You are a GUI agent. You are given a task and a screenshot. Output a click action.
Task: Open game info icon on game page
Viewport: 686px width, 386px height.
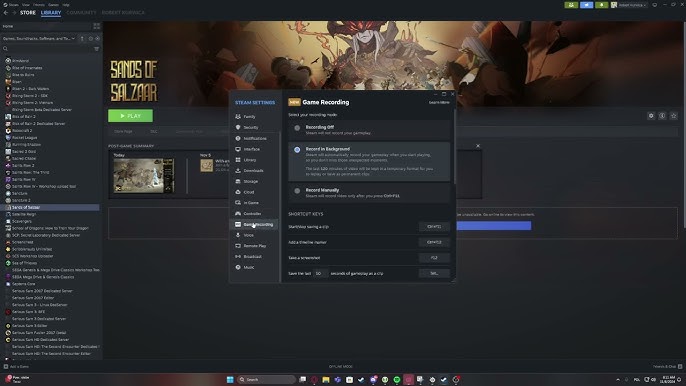click(x=662, y=116)
